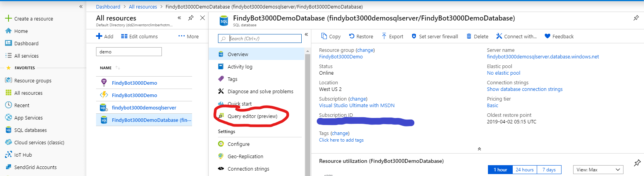Select 7 days utilization range
This screenshot has height=176, width=644.
pos(549,169)
